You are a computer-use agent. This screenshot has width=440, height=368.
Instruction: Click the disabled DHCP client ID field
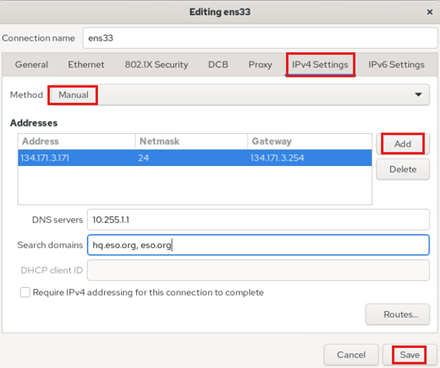[258, 270]
